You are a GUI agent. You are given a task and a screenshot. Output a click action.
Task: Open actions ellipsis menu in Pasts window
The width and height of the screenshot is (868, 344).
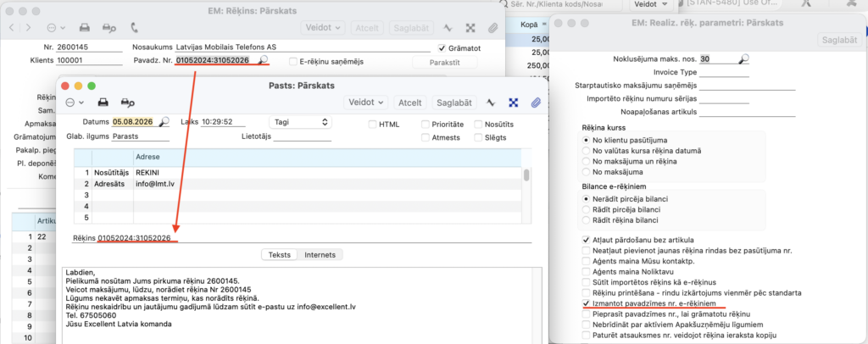75,103
